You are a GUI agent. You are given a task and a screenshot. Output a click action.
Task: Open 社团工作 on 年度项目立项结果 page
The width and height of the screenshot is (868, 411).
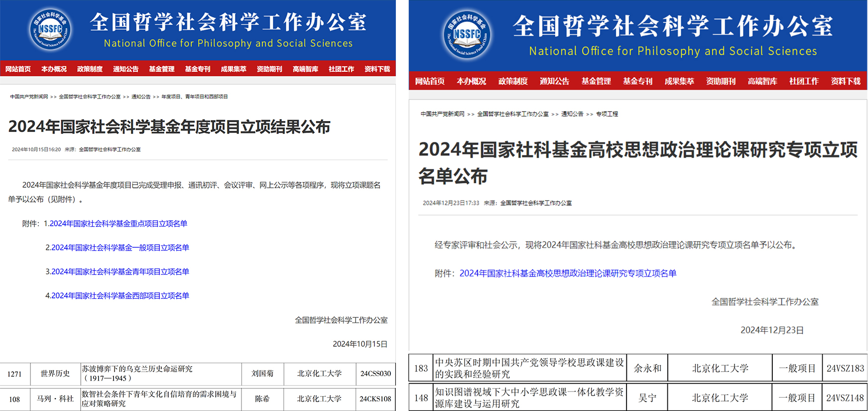point(341,69)
